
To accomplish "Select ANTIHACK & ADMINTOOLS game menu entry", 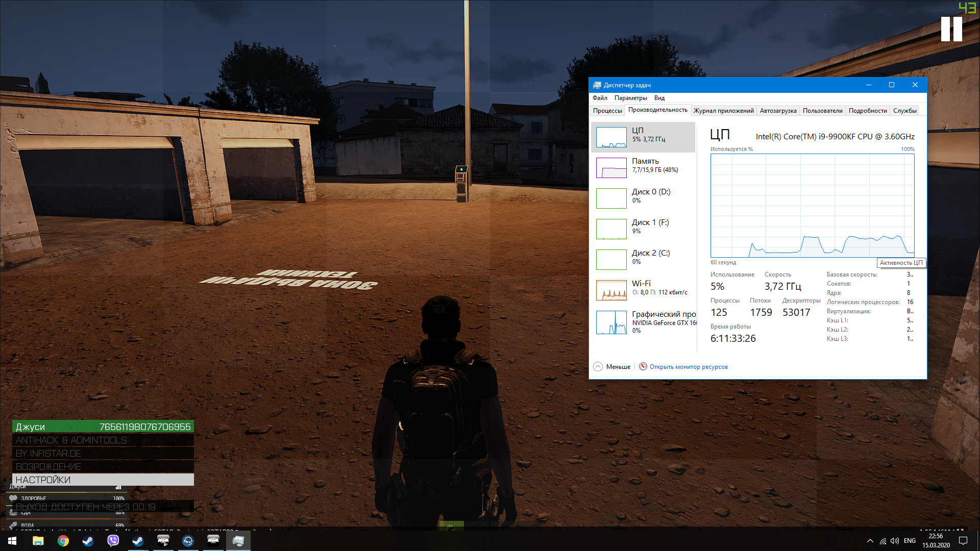I will click(x=103, y=440).
